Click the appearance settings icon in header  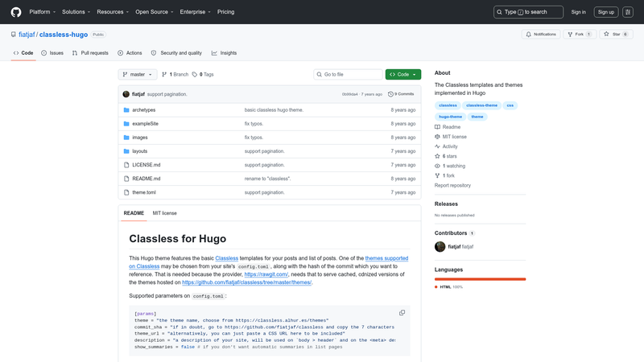click(x=628, y=12)
